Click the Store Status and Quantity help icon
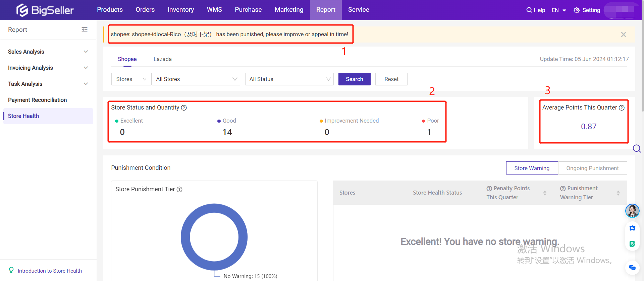 184,108
